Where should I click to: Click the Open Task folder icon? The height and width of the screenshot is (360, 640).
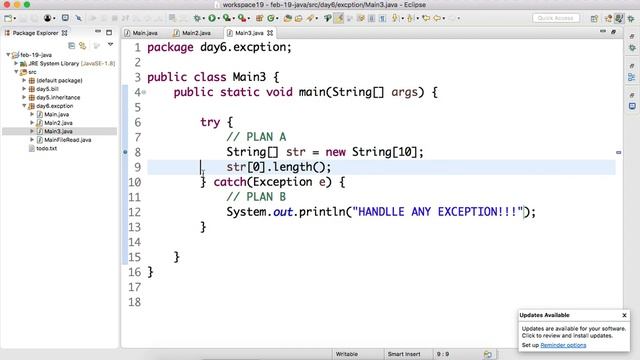298,18
